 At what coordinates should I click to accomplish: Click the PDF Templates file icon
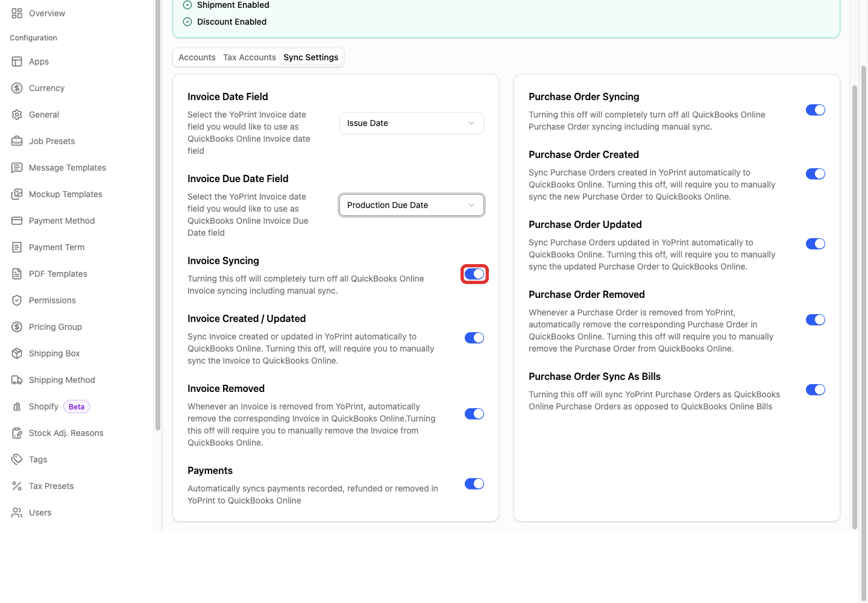click(x=17, y=274)
